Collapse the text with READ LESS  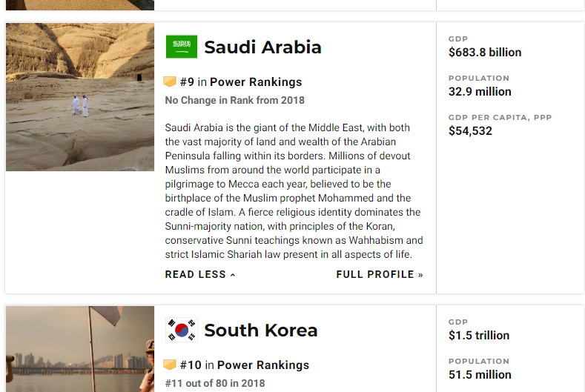pos(200,274)
